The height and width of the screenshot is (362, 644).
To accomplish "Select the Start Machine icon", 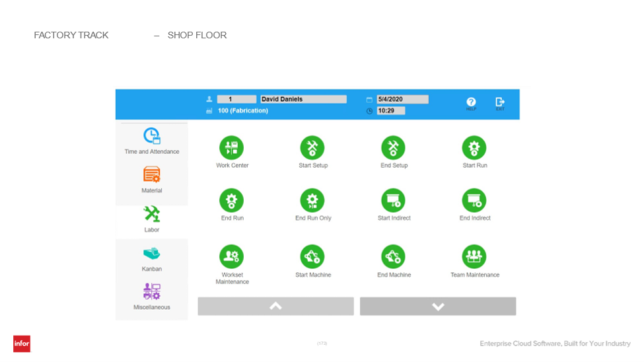I will coord(312,256).
